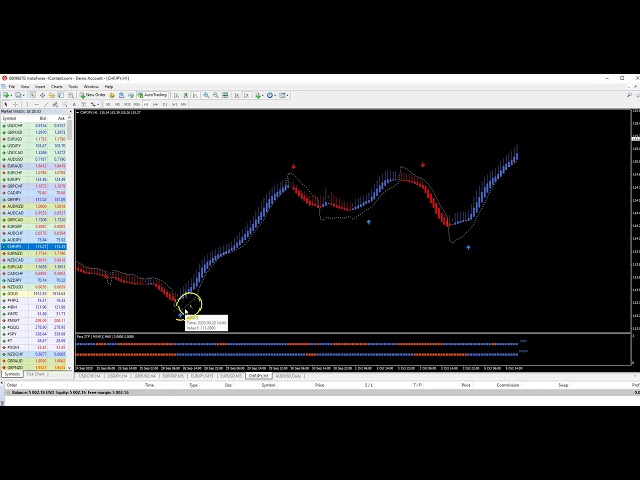The height and width of the screenshot is (480, 640).
Task: Select the cursor arrow tool
Action: point(7,104)
